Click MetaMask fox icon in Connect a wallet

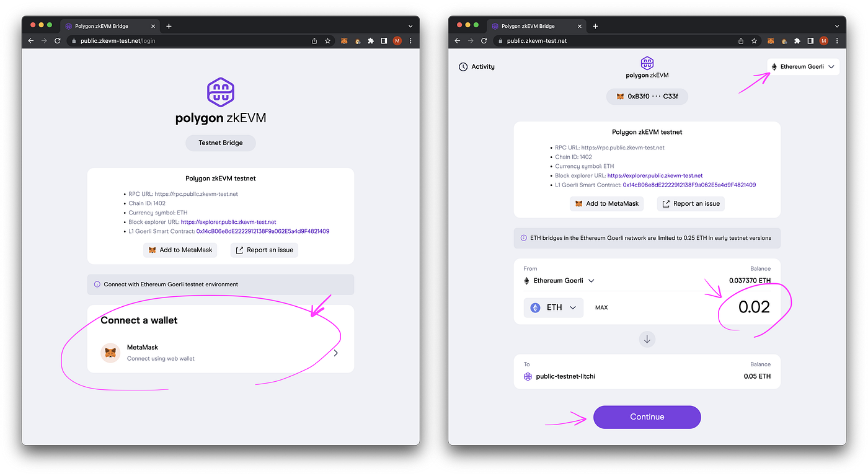(110, 353)
